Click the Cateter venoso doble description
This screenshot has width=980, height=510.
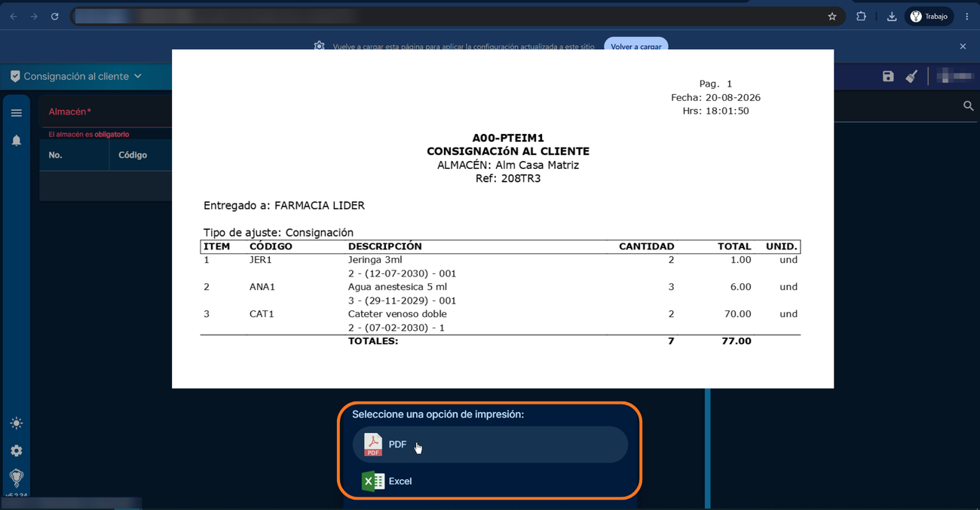(397, 314)
